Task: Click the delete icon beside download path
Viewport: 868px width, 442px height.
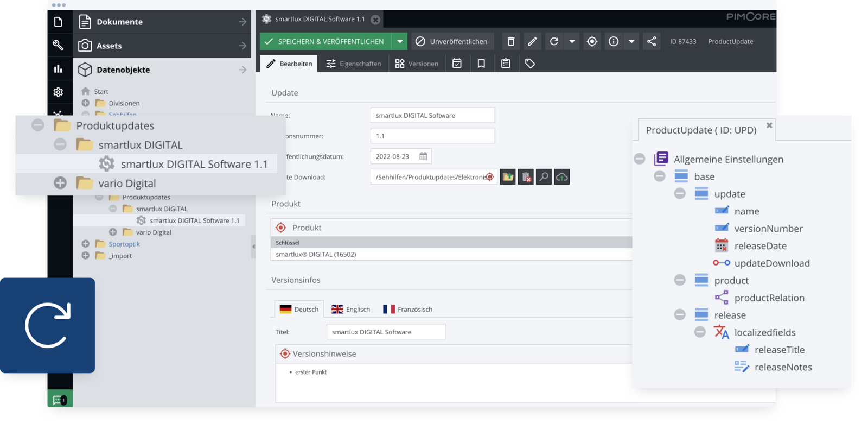Action: point(526,177)
